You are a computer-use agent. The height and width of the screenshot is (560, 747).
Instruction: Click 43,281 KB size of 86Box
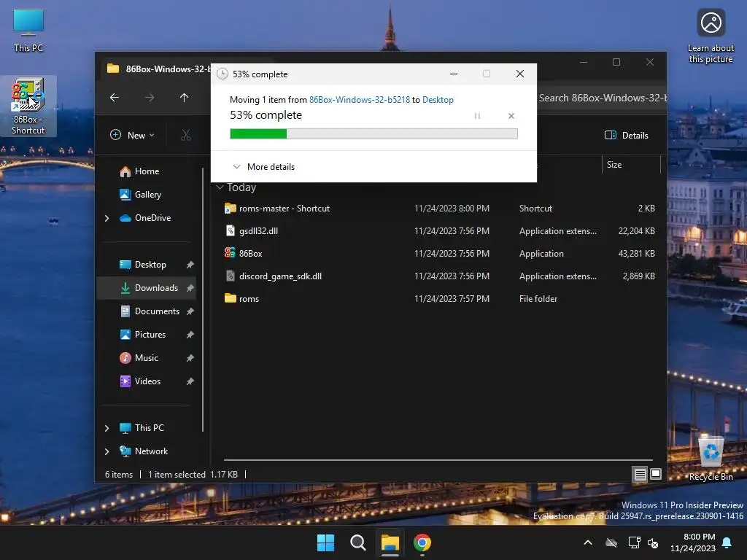[x=636, y=254]
